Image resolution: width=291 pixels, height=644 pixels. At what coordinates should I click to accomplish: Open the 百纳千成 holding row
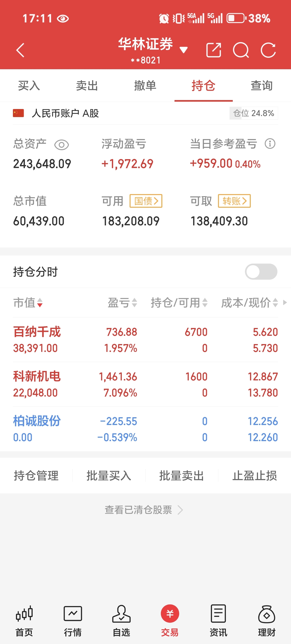(x=145, y=340)
